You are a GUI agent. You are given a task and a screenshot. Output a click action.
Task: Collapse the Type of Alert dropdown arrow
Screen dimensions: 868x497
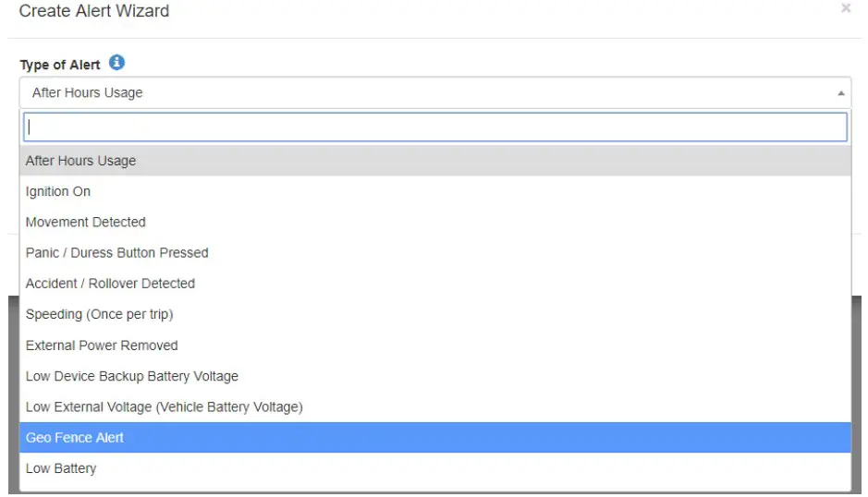tap(840, 93)
